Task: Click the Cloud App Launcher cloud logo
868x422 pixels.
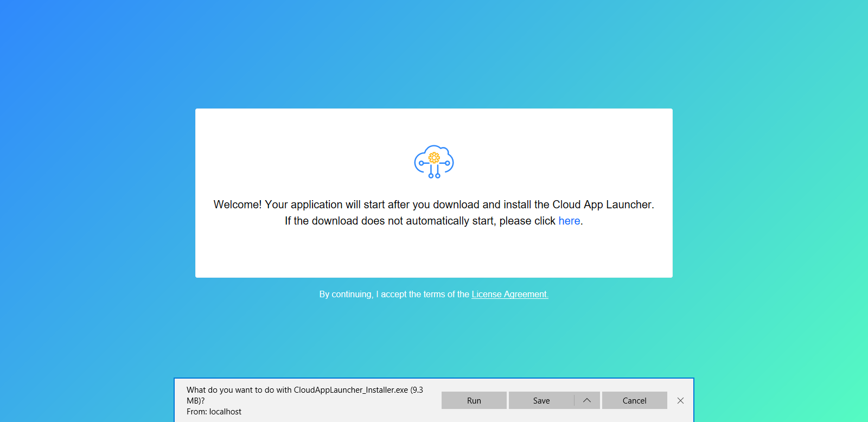Action: coord(434,162)
